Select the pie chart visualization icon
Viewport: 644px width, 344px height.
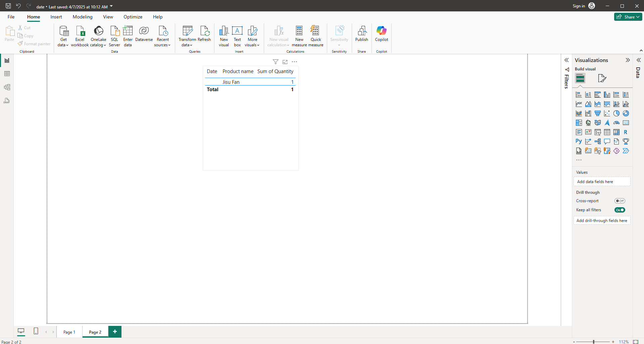[616, 113]
